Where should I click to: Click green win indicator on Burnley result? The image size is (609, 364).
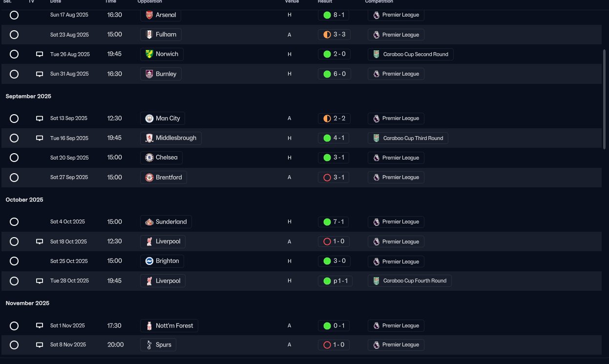coord(327,74)
